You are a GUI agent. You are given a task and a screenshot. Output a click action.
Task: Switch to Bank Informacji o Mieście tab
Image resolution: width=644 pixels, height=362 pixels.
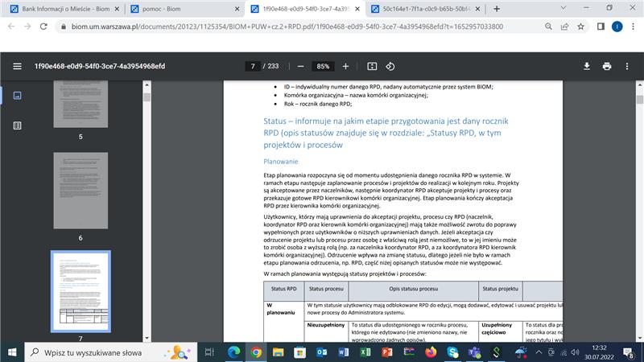[56, 8]
